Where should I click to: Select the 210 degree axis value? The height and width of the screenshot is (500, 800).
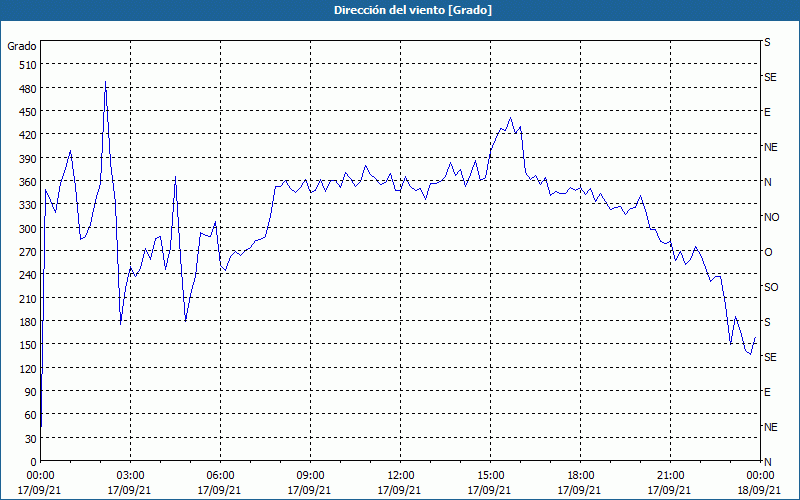[x=29, y=298]
